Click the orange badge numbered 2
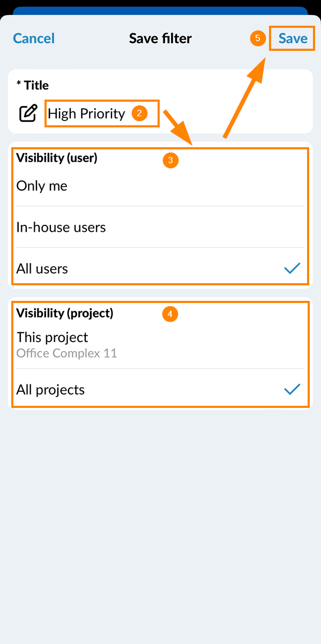 139,113
